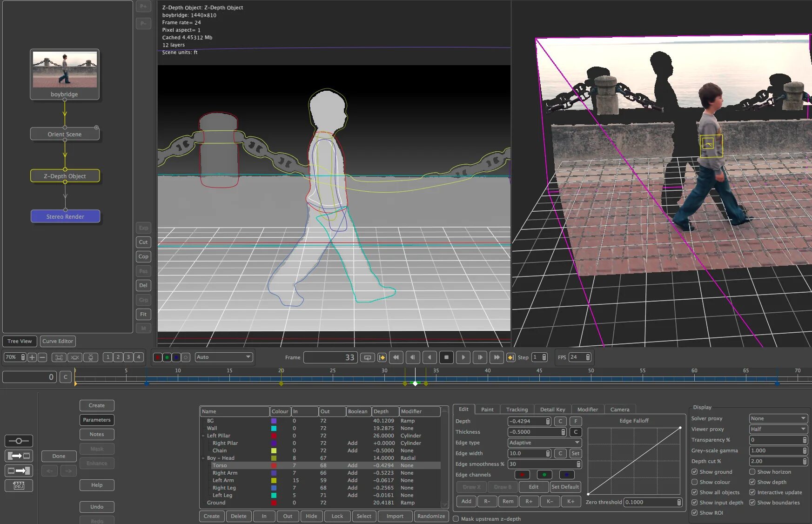The width and height of the screenshot is (812, 524).
Task: Open the Auto display mode dropdown
Action: point(223,357)
